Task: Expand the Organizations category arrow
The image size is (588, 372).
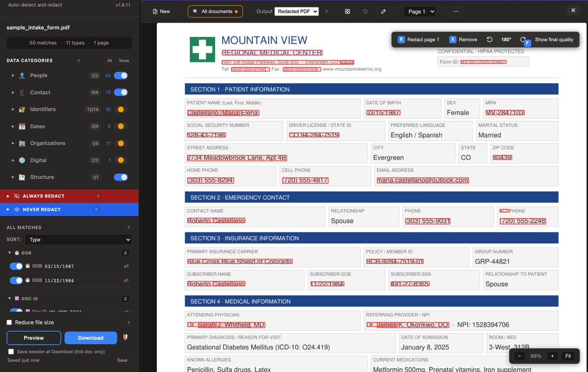Action: coord(13,143)
